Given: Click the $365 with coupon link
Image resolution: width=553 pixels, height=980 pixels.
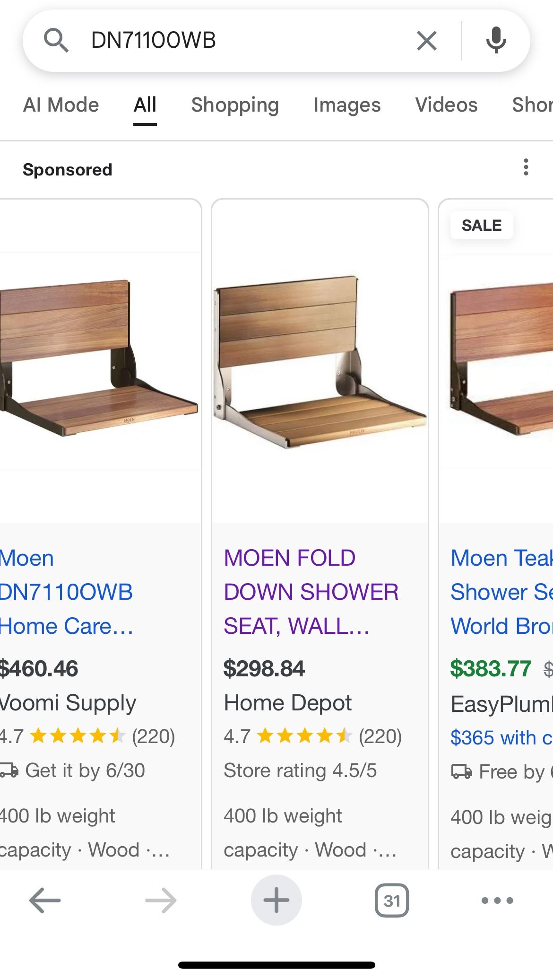Looking at the screenshot, I should coord(501,737).
